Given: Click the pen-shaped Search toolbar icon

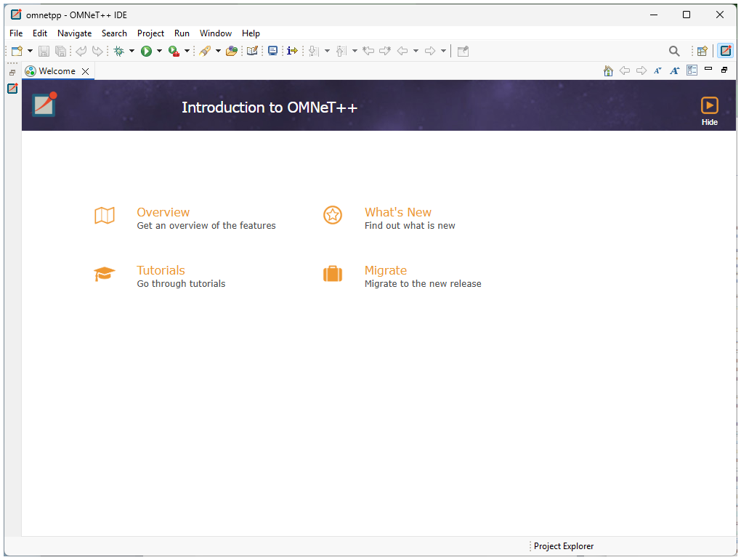Looking at the screenshot, I should 205,51.
